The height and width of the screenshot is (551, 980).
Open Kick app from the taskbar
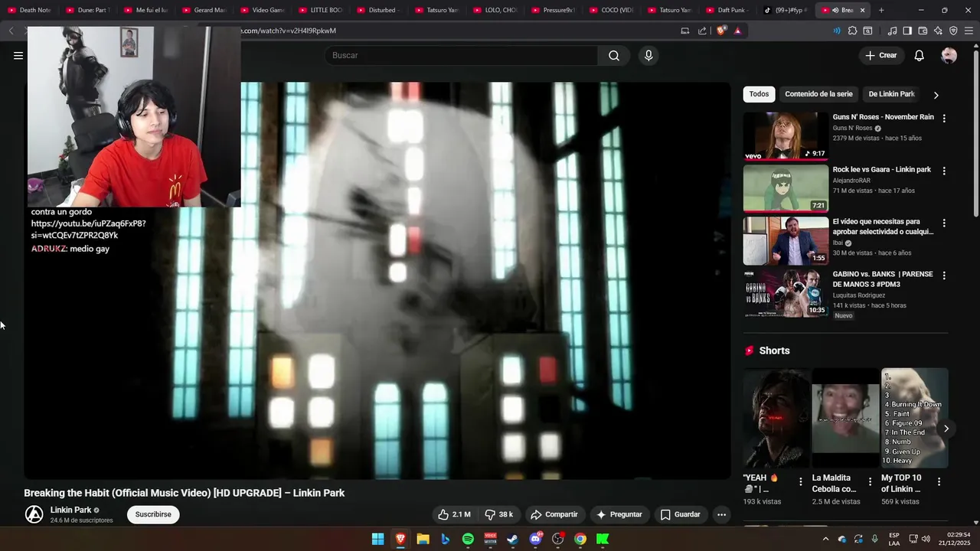pos(603,539)
